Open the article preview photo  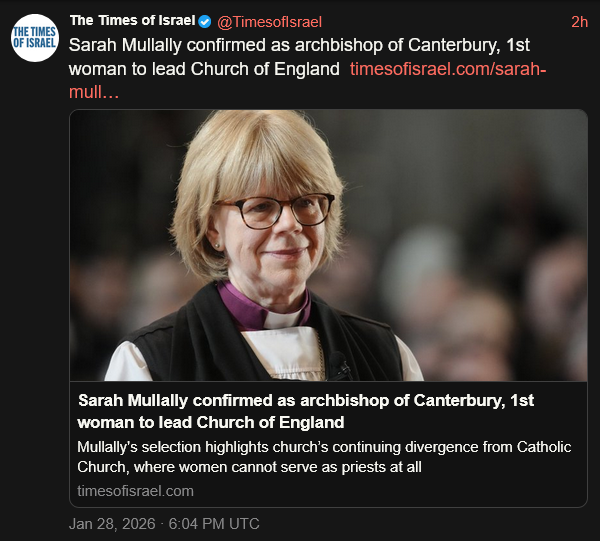pyautogui.click(x=328, y=245)
